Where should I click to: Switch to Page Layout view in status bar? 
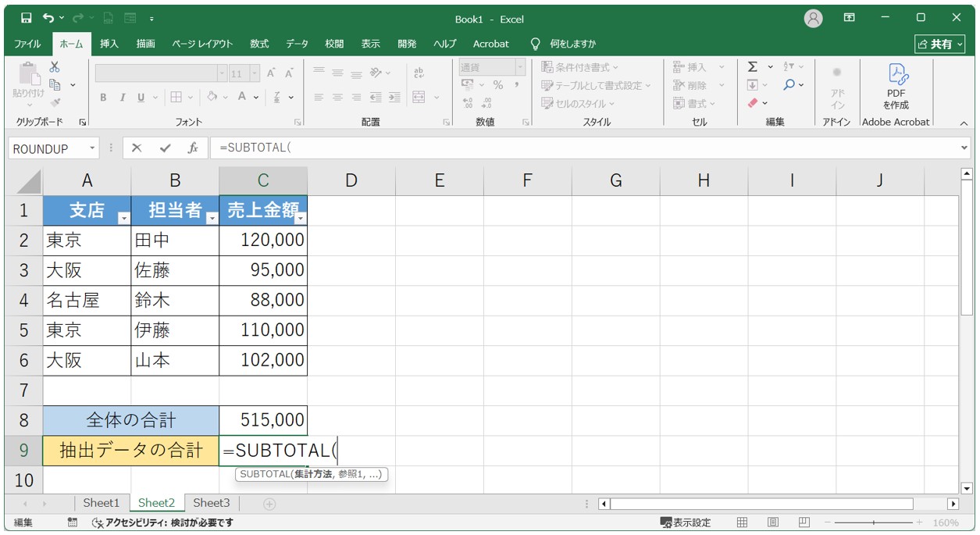tap(773, 523)
